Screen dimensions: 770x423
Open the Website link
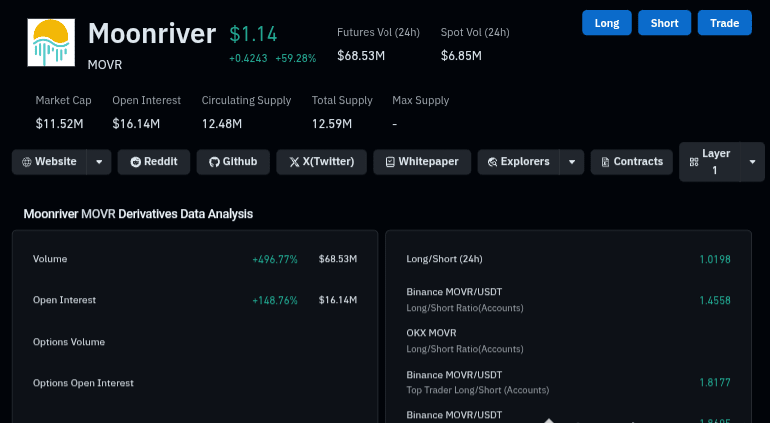point(50,162)
